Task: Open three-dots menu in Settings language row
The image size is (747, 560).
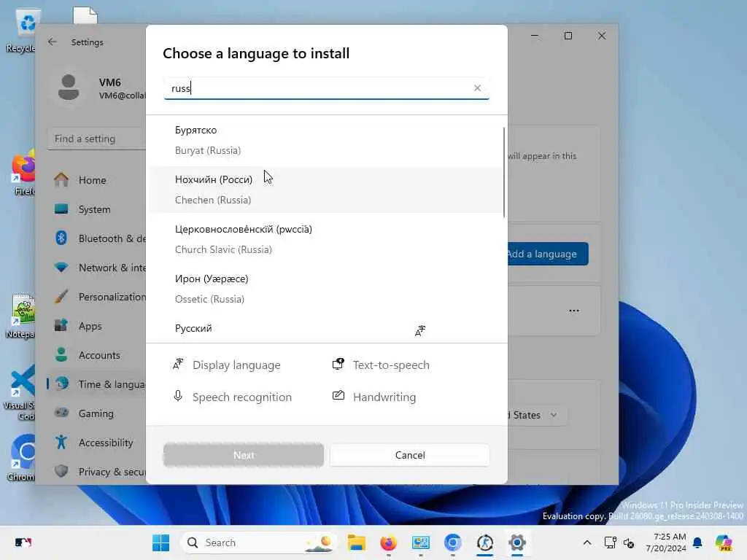Action: (574, 311)
